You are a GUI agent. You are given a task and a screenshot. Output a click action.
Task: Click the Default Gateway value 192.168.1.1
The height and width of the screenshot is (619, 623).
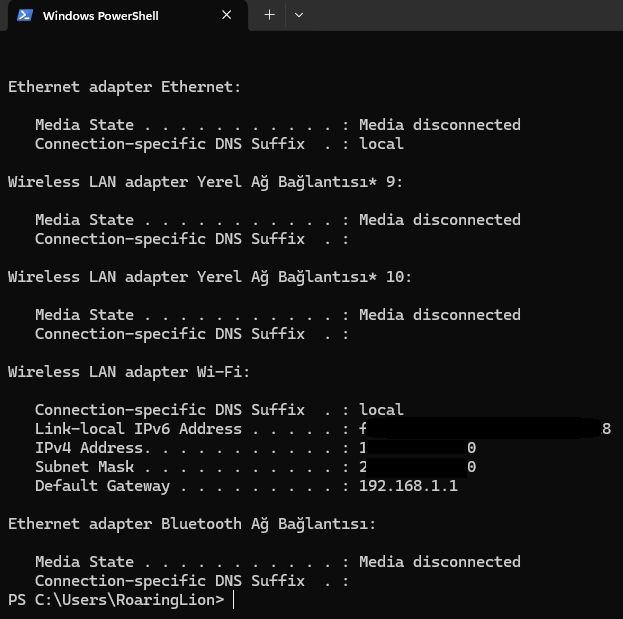pos(408,486)
